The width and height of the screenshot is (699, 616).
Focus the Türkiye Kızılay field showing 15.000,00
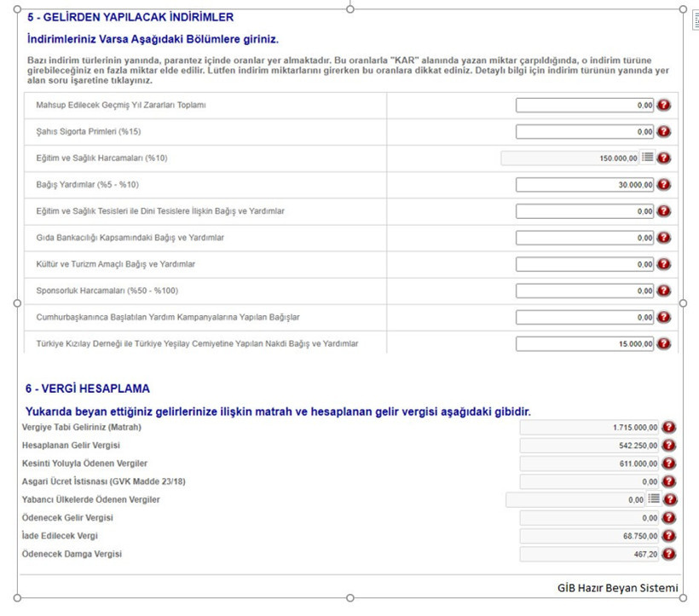585,343
